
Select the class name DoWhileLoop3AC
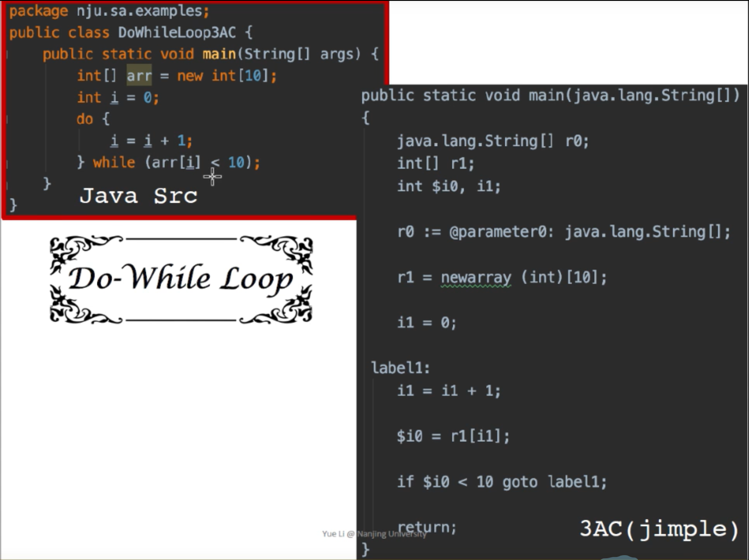tap(177, 32)
